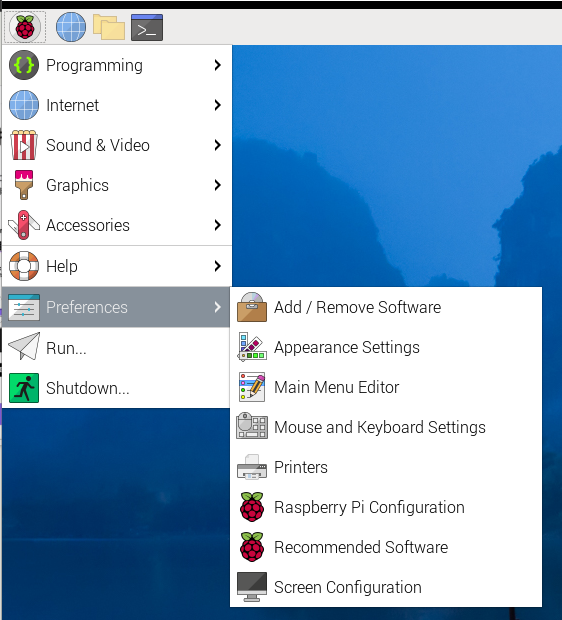Click the Add / Remove Software package icon
This screenshot has width=562, height=620.
pyautogui.click(x=252, y=307)
